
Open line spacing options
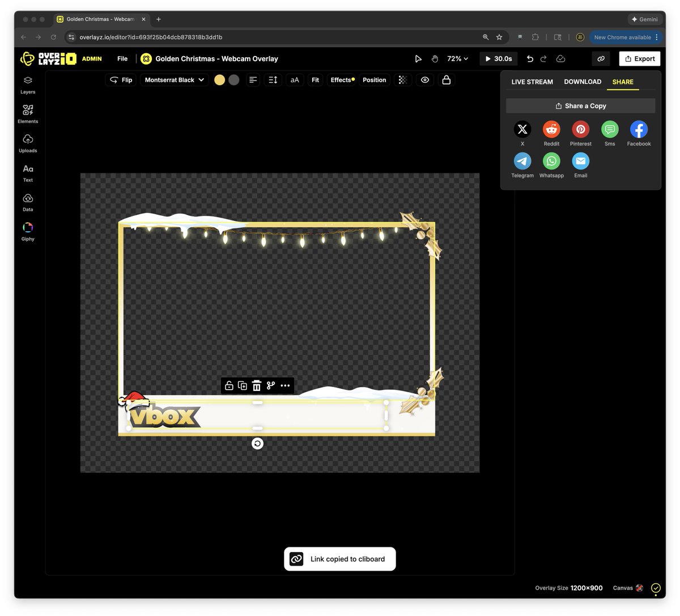[x=273, y=80]
